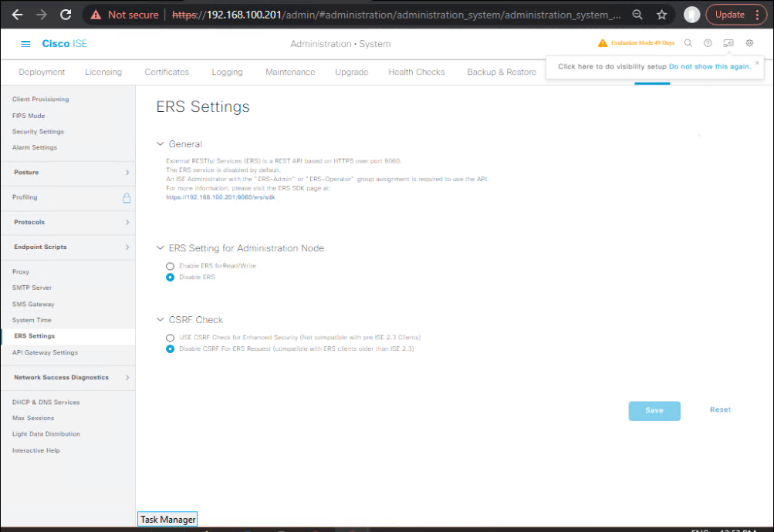The image size is (774, 532).
Task: Open the browser profile avatar
Action: tap(691, 15)
